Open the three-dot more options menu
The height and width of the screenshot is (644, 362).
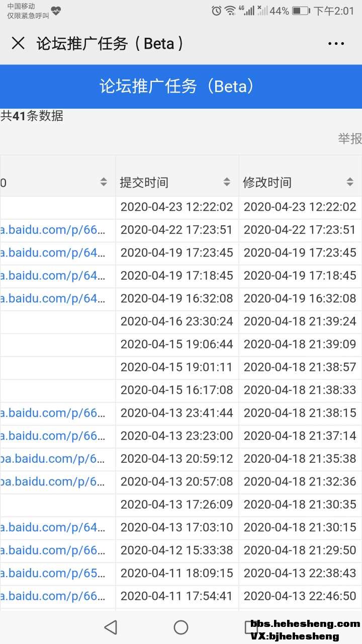tap(336, 44)
